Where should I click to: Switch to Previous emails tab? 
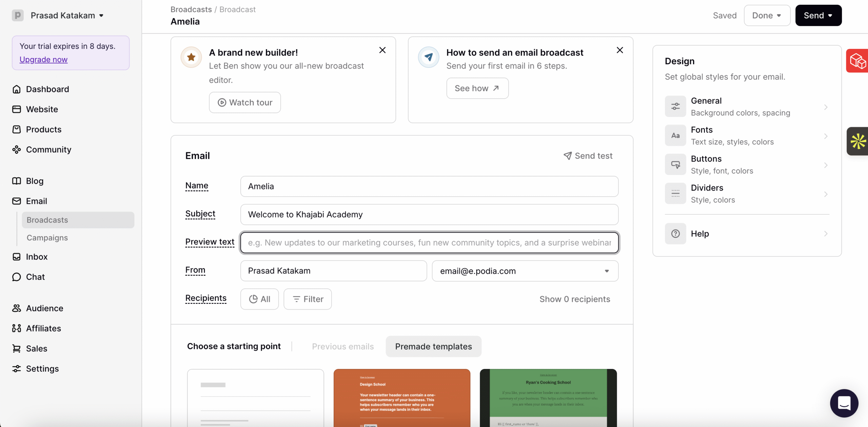[x=343, y=347]
